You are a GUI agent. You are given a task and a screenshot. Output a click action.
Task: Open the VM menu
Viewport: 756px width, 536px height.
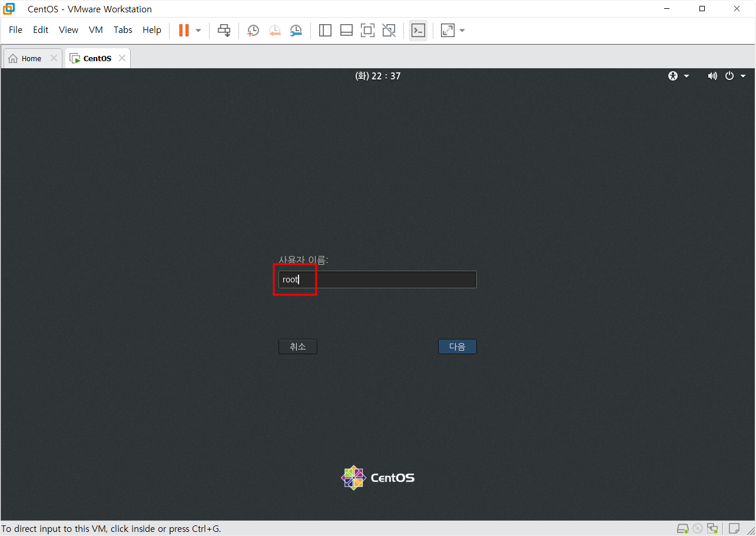pyautogui.click(x=96, y=30)
